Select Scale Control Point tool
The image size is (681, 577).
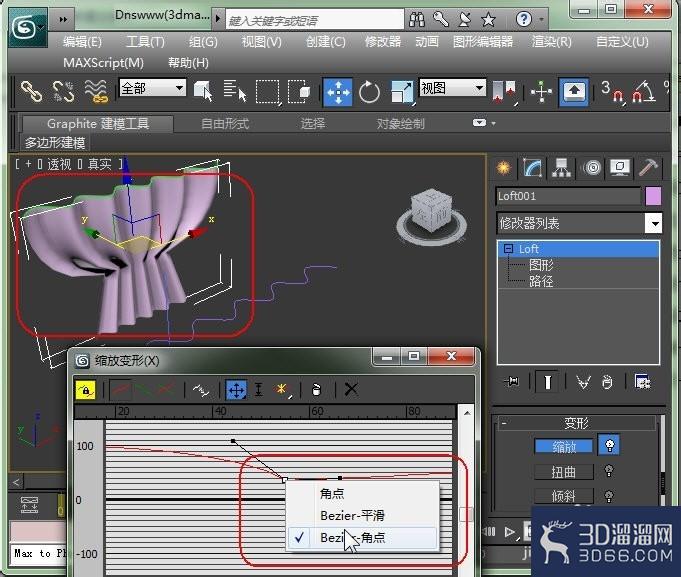pos(259,390)
